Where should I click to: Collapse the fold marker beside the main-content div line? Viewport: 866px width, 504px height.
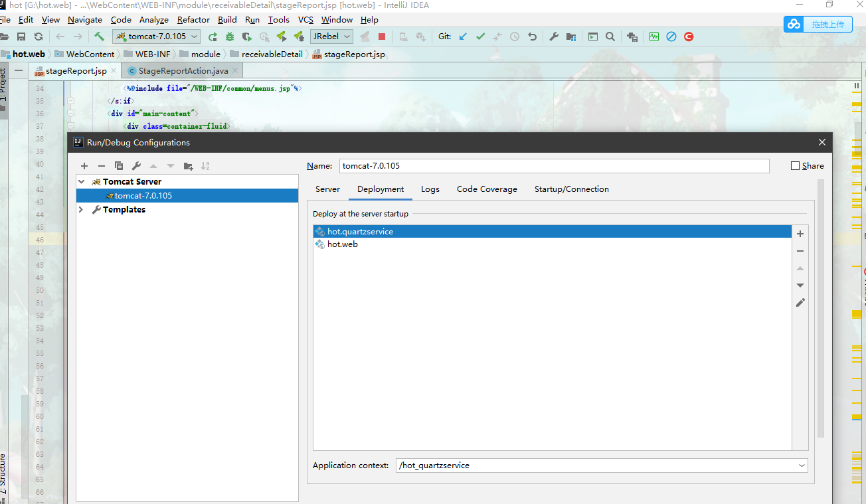(x=70, y=114)
